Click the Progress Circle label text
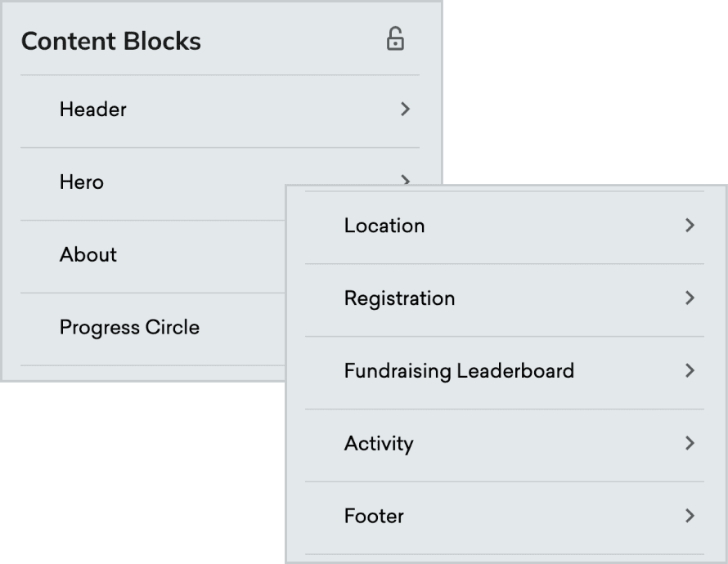The width and height of the screenshot is (728, 564). [x=129, y=328]
